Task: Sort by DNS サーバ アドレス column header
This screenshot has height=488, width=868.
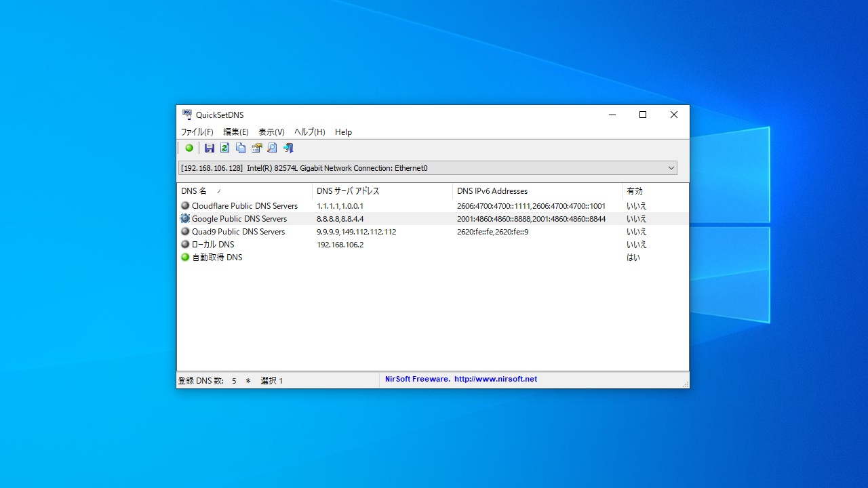Action: [382, 191]
